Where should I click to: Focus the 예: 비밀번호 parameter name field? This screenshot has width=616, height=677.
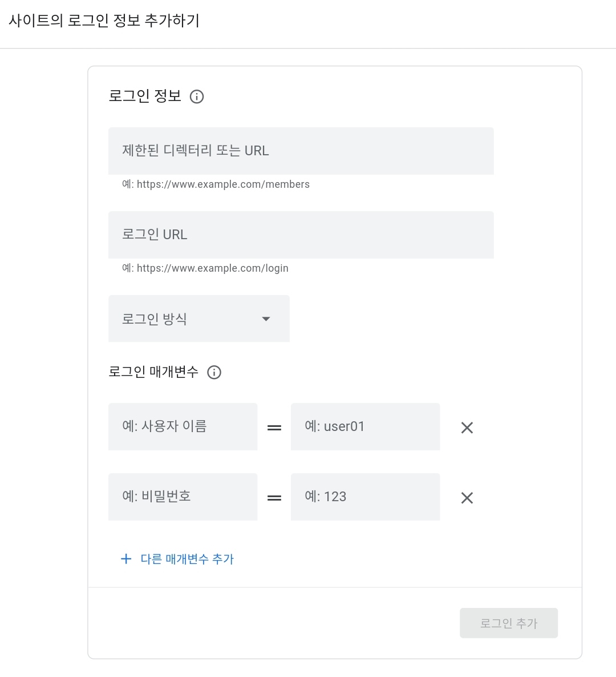[x=183, y=497]
